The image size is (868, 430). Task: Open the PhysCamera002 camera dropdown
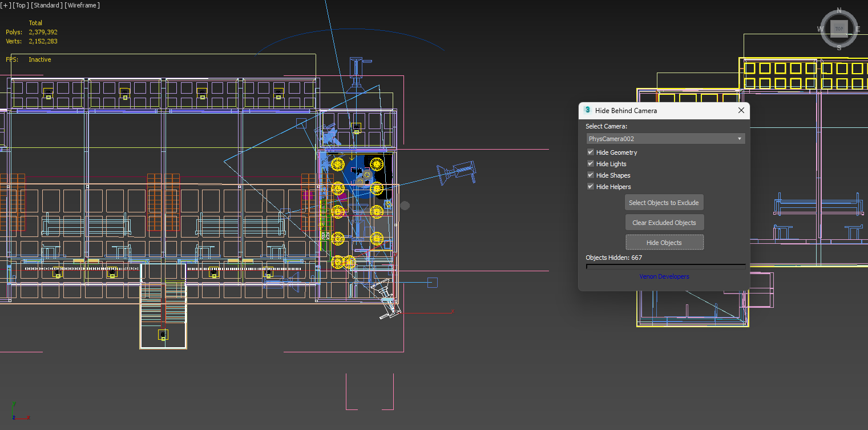(x=665, y=139)
